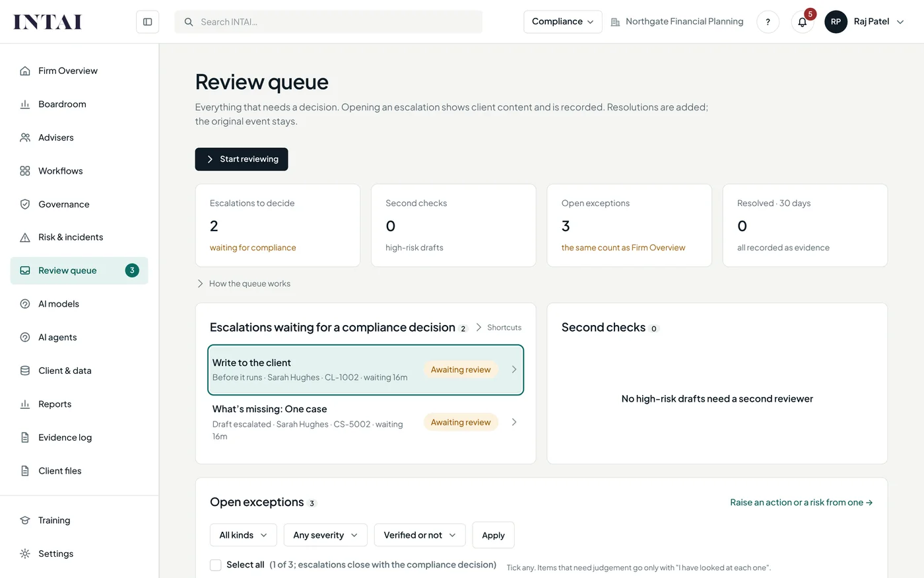This screenshot has width=924, height=578.
Task: Click the Client & data database icon
Action: coord(25,371)
